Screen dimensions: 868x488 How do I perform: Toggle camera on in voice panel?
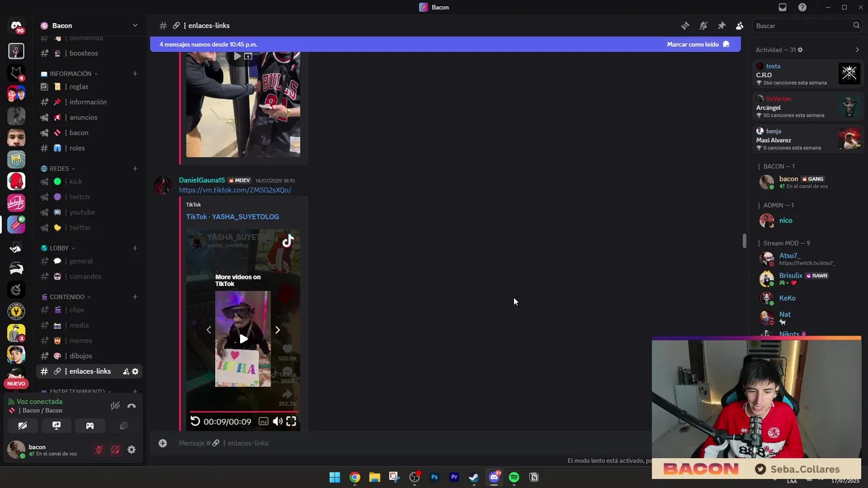click(x=22, y=426)
